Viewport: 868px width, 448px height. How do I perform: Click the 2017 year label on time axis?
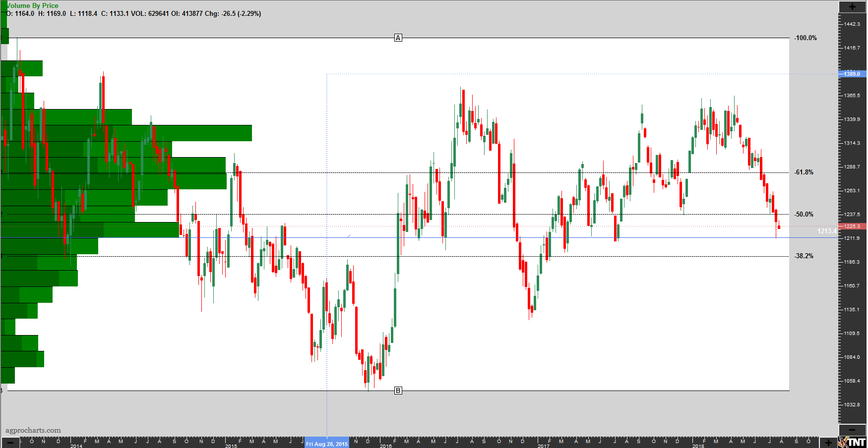click(544, 446)
